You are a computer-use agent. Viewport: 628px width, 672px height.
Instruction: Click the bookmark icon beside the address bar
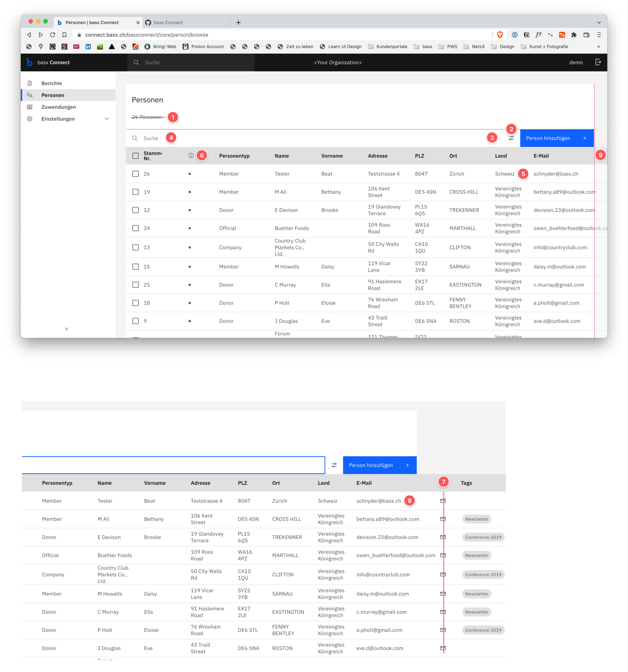tap(64, 35)
